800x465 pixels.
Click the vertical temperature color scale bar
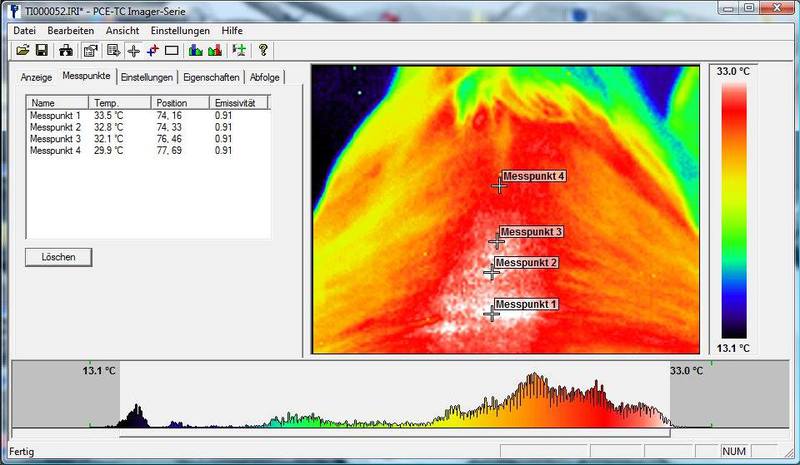pyautogui.click(x=734, y=210)
